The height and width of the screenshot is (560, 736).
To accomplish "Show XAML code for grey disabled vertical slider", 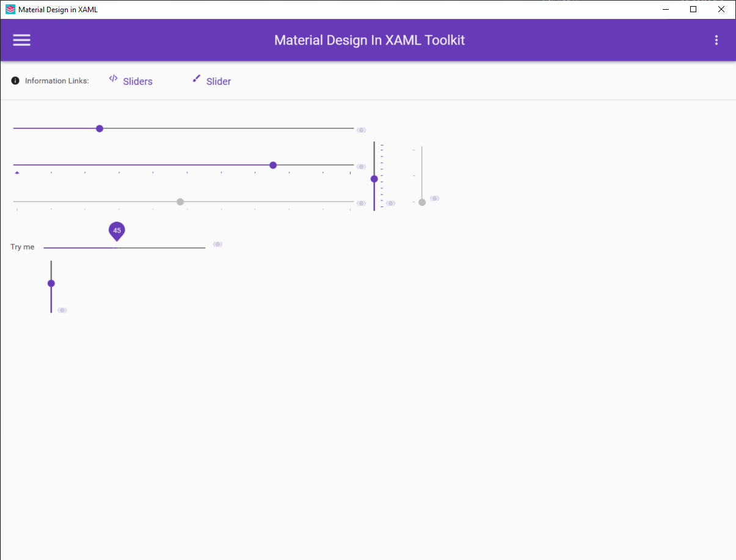I will 434,198.
